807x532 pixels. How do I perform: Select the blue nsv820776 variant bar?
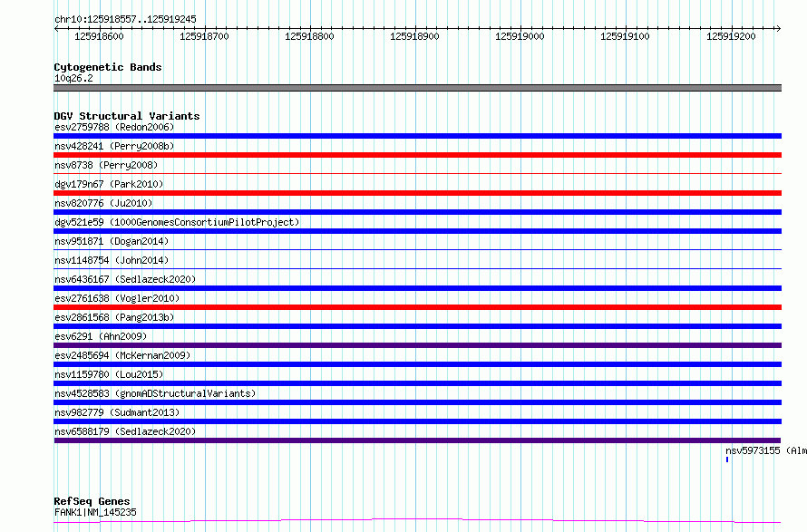(417, 212)
